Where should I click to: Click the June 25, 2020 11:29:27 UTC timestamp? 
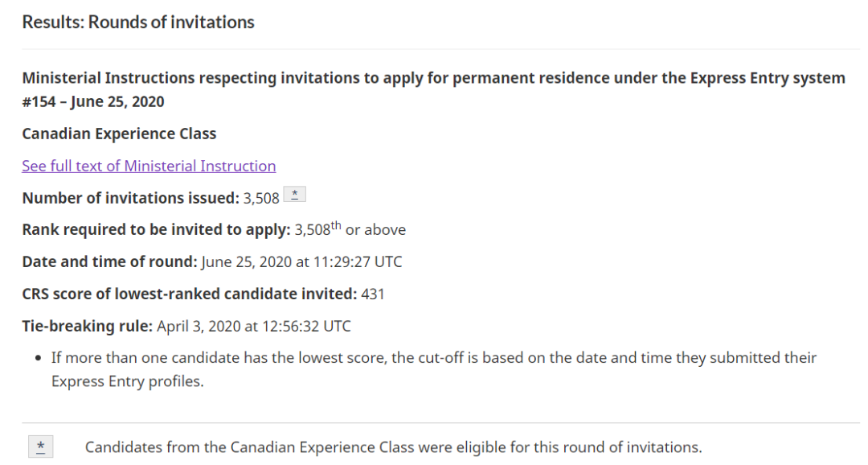(301, 261)
